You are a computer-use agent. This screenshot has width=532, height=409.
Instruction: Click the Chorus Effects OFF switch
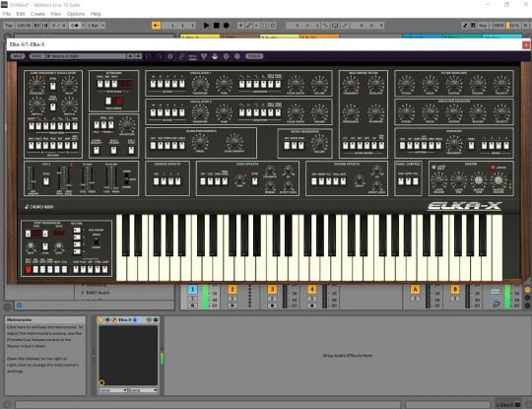click(156, 181)
